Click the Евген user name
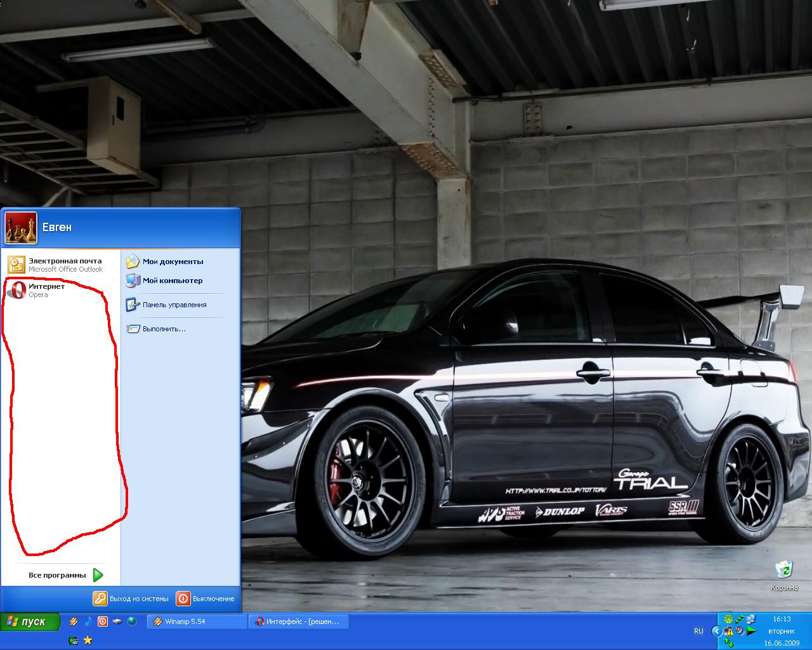The width and height of the screenshot is (812, 650). click(x=57, y=227)
